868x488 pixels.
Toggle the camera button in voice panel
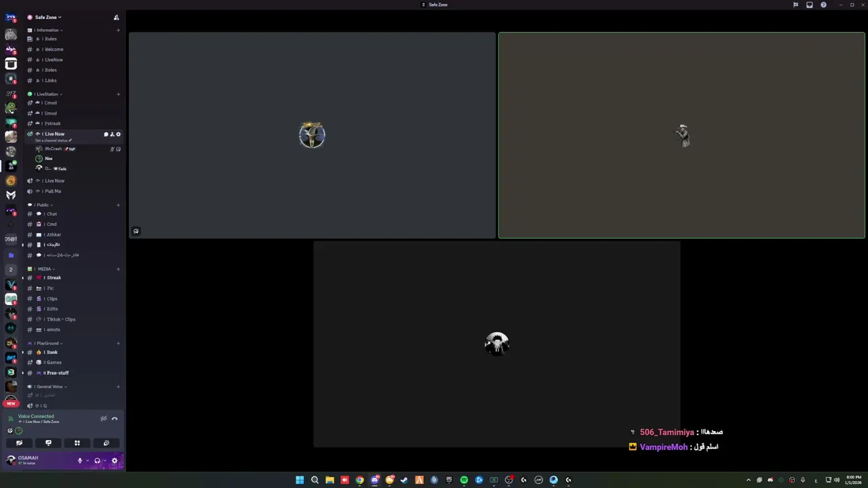19,443
